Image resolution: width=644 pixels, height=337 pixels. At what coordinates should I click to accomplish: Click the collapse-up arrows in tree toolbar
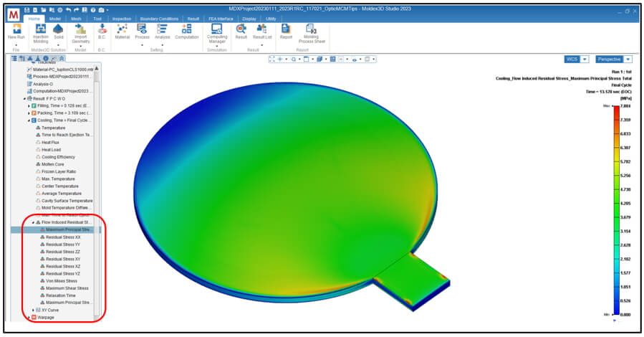pos(62,59)
